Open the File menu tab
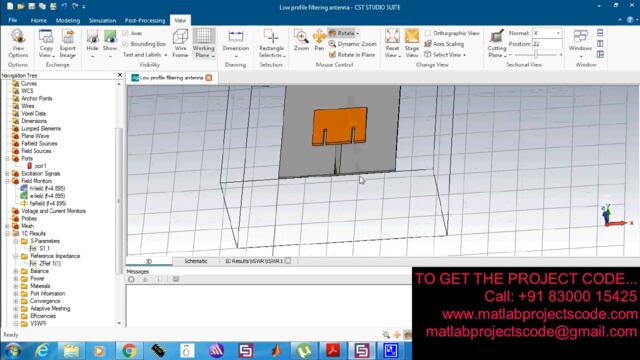The image size is (640, 360). click(13, 20)
